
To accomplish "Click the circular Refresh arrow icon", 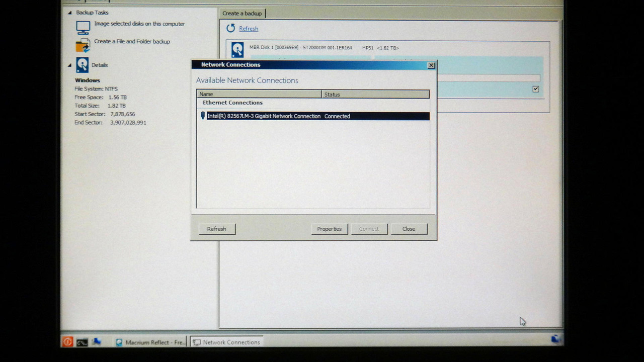I will 230,29.
